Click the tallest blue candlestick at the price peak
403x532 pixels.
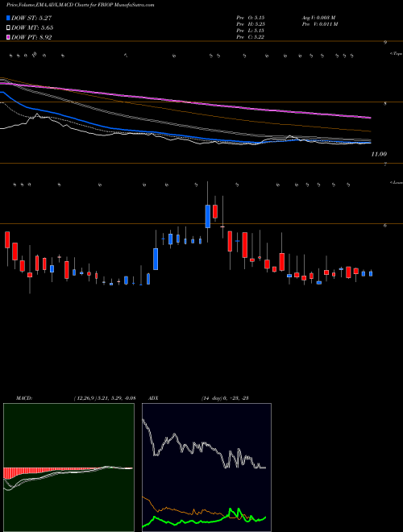coord(208,216)
